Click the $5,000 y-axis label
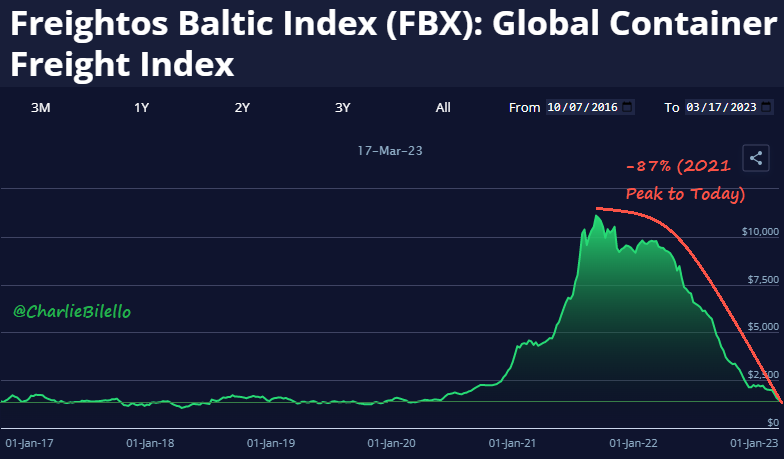This screenshot has height=459, width=784. 763,326
